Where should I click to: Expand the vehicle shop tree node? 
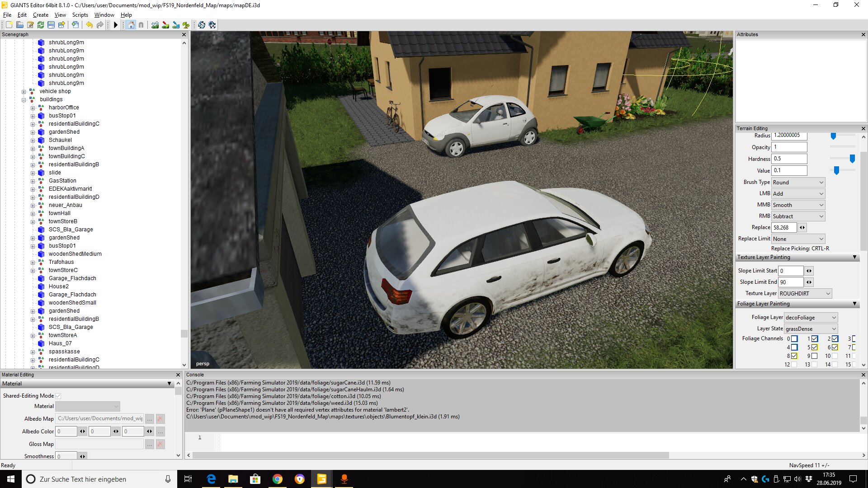pyautogui.click(x=24, y=91)
